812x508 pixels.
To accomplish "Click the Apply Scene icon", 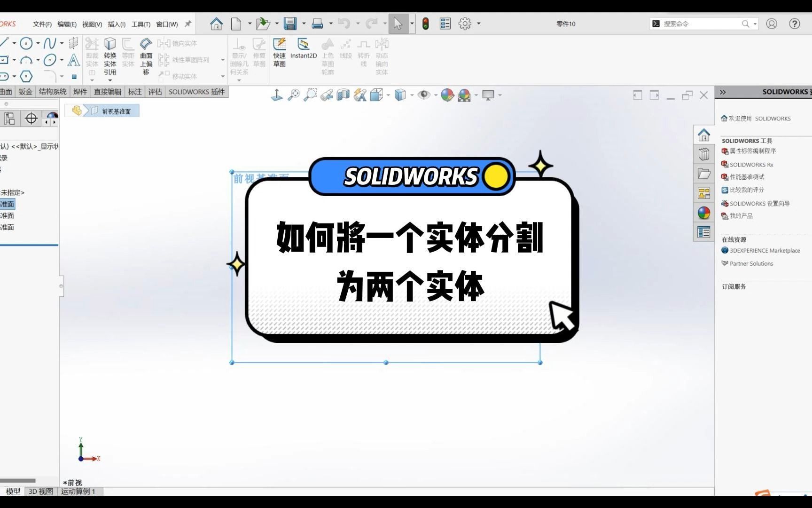I will click(x=464, y=95).
